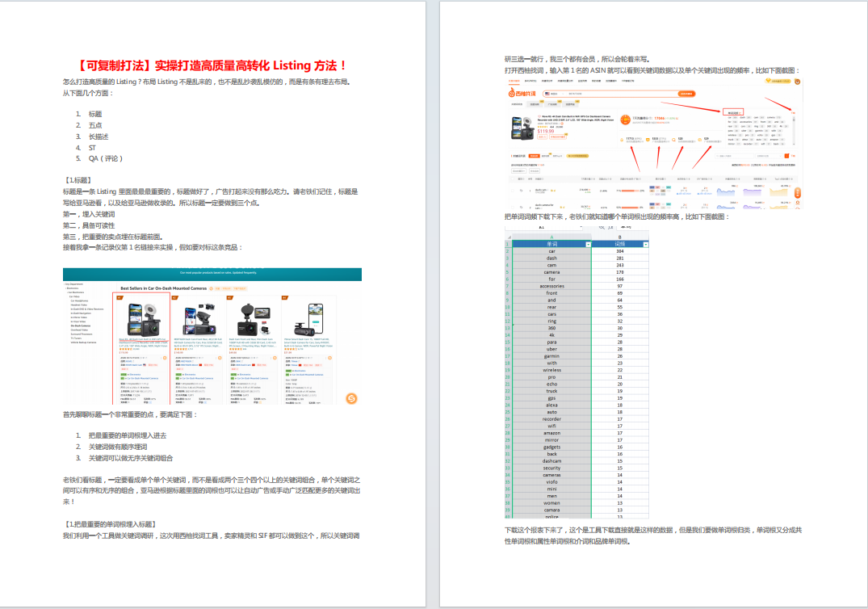The image size is (868, 609).
Task: Click the heading "【1.把最重要的单词根埋入标题】"
Action: pyautogui.click(x=111, y=524)
